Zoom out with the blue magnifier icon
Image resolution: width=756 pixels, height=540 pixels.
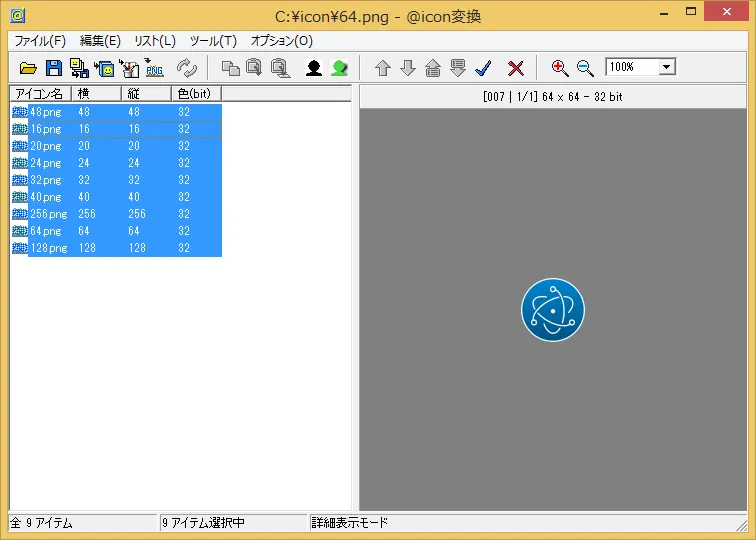point(586,68)
